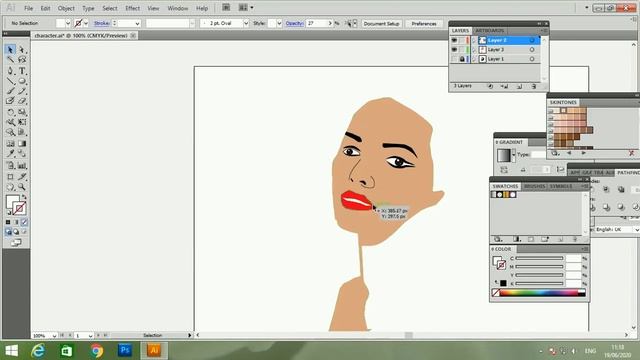Select the Column Graph tool
Image resolution: width=640 pixels, height=360 pixels.
click(x=22, y=166)
